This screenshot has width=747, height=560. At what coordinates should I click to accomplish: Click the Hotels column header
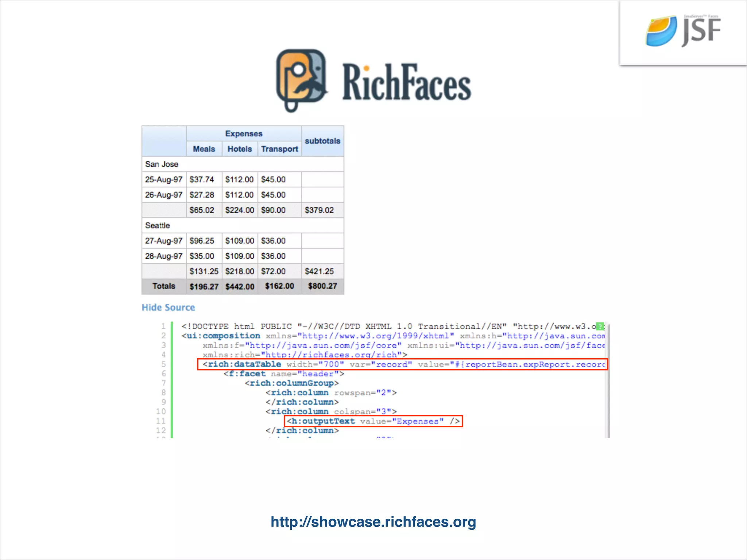click(x=240, y=149)
